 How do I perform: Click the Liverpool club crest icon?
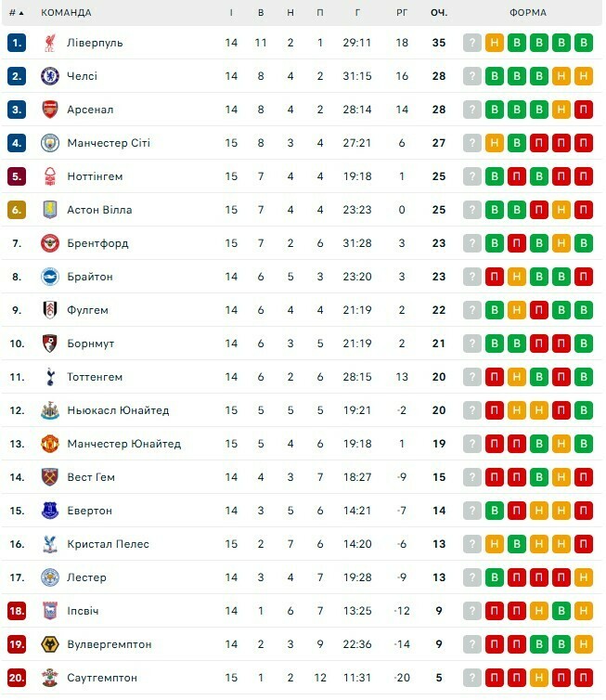click(49, 43)
